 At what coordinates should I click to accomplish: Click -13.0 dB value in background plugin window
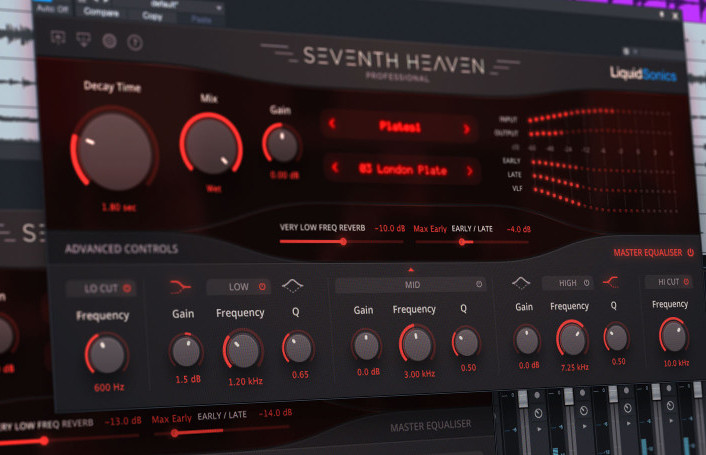tap(123, 421)
